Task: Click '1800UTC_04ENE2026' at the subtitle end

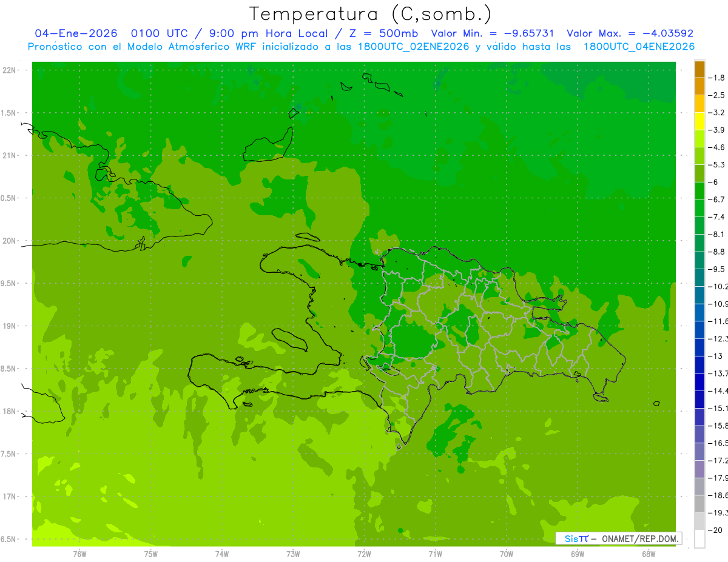Action: tap(639, 47)
